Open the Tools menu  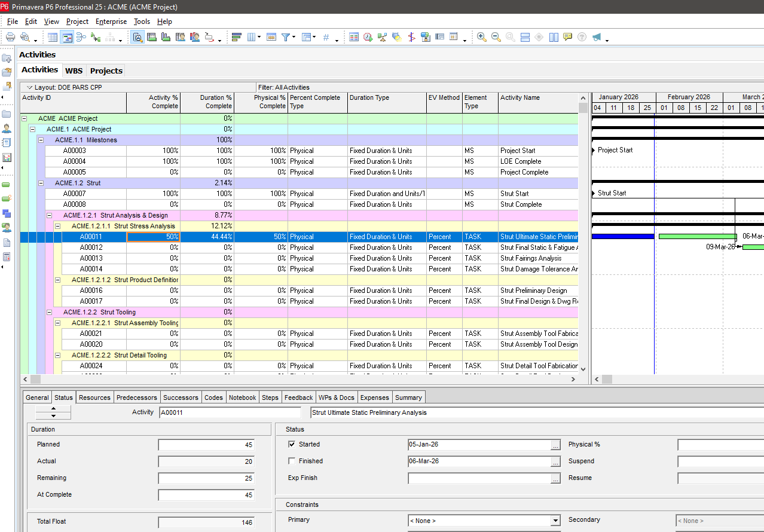tap(142, 22)
